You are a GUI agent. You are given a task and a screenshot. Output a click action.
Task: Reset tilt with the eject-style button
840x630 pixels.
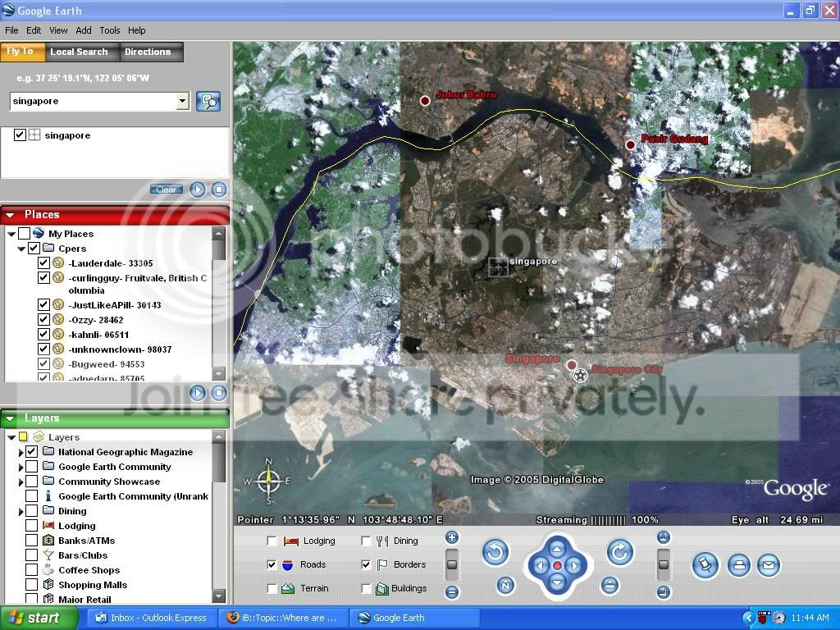[609, 585]
